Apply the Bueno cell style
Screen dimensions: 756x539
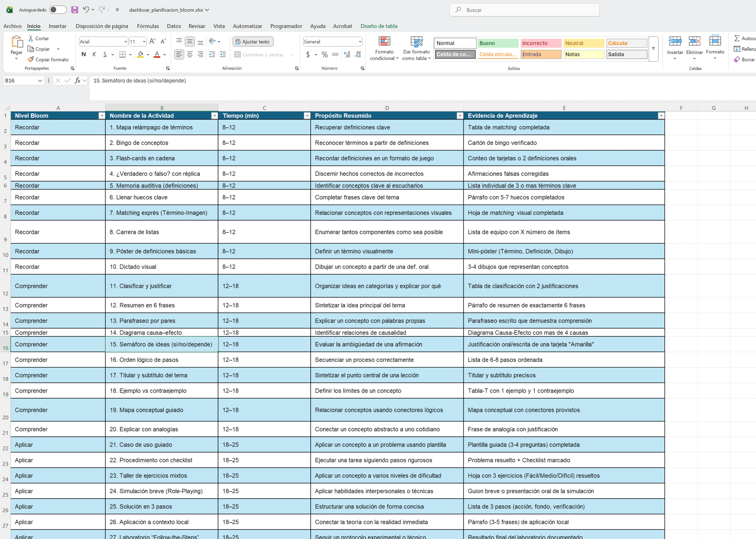pos(498,43)
